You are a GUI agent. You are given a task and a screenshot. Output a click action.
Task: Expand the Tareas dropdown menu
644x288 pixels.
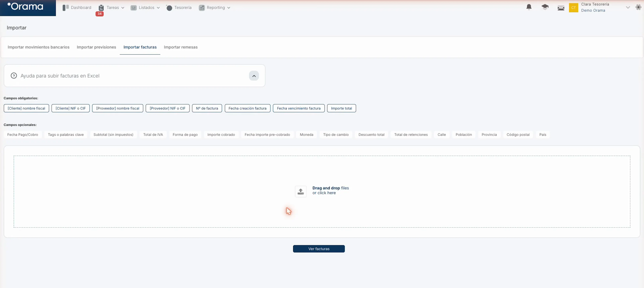tap(123, 8)
